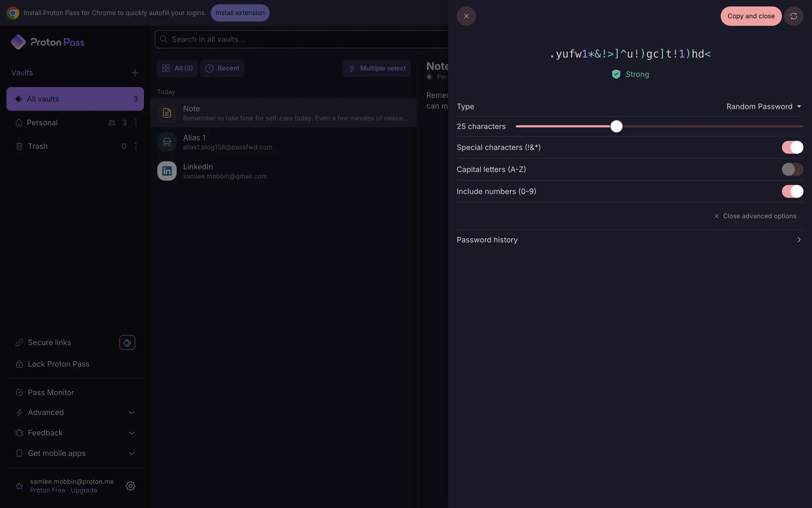Open Trash options three-dot menu
Image resolution: width=812 pixels, height=508 pixels.
136,146
